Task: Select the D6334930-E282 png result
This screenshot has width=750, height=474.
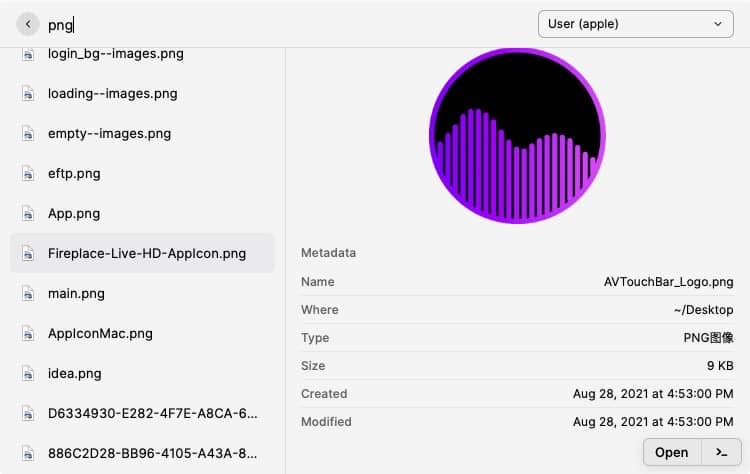Action: point(143,414)
